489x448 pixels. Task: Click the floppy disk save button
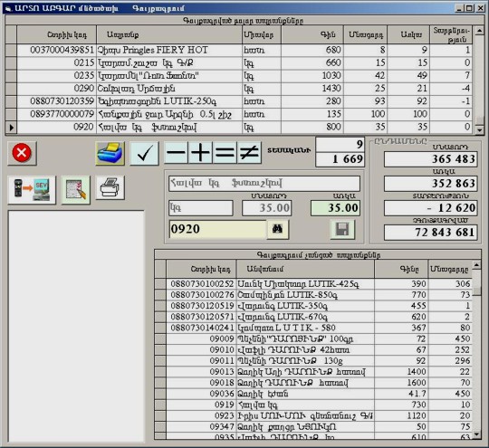(342, 229)
